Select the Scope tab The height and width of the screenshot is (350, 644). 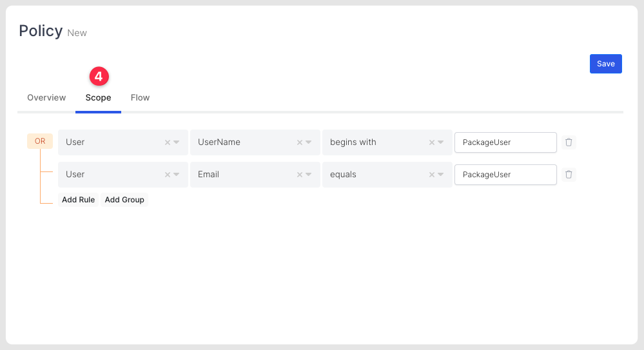[x=98, y=98]
